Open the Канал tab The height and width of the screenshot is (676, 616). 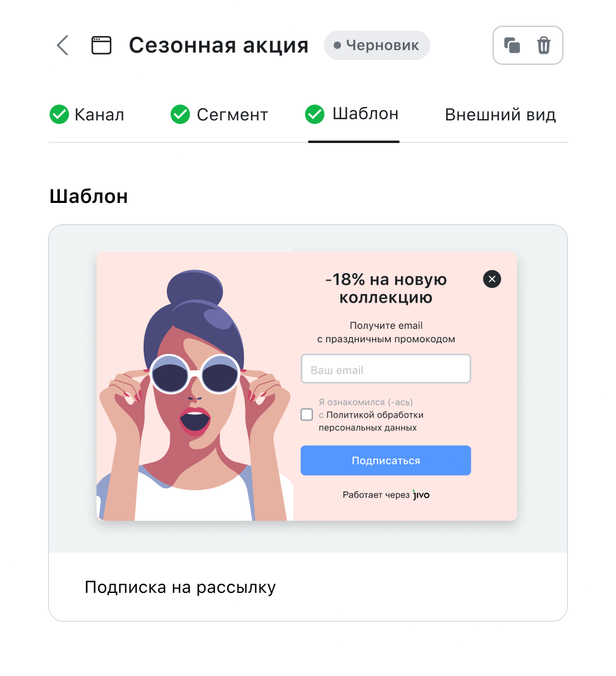87,114
